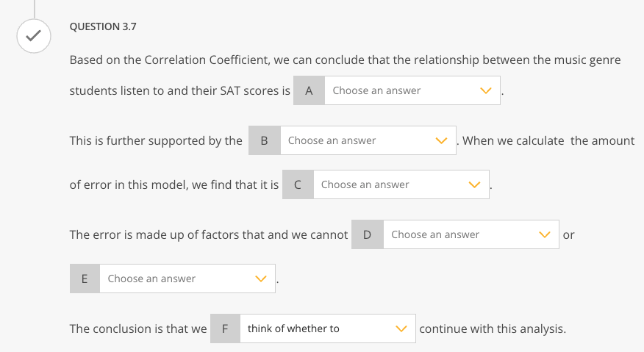This screenshot has height=352, width=644.
Task: Open dropdown C 'Choose an answer'
Action: tap(401, 184)
